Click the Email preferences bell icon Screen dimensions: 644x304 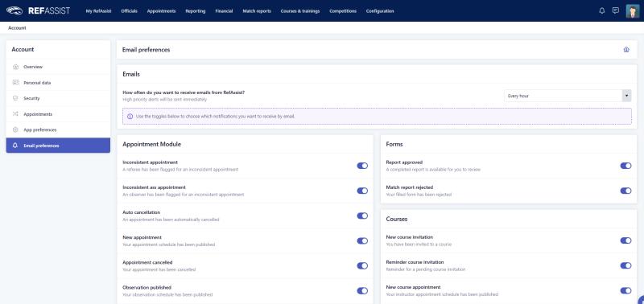[15, 146]
